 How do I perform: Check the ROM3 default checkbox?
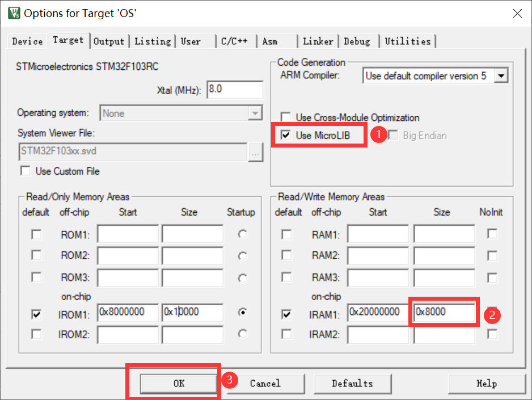click(36, 277)
